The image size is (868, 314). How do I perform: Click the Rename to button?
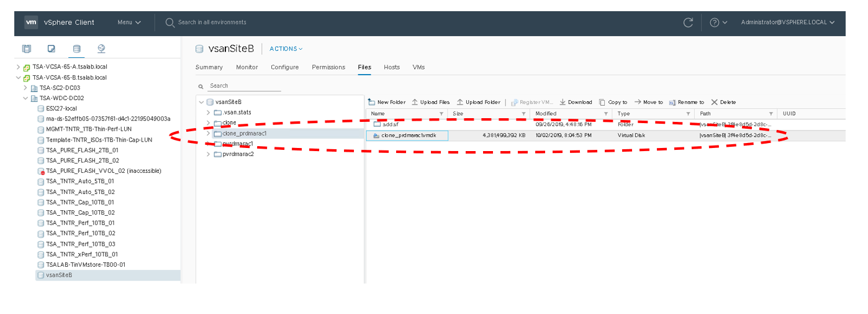tap(686, 102)
